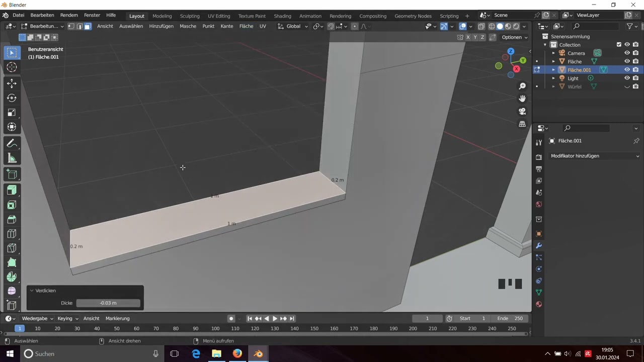Select the Loop Cut tool
The image size is (644, 362).
point(12,234)
